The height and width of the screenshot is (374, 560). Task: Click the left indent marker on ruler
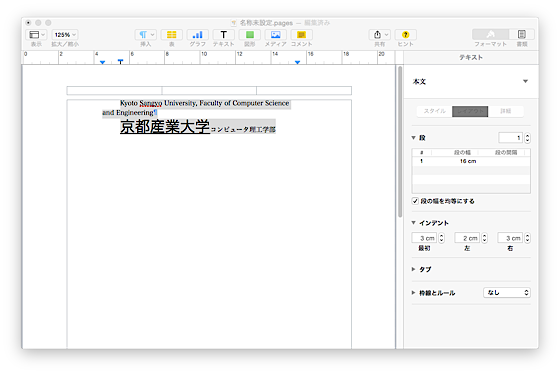[x=102, y=63]
